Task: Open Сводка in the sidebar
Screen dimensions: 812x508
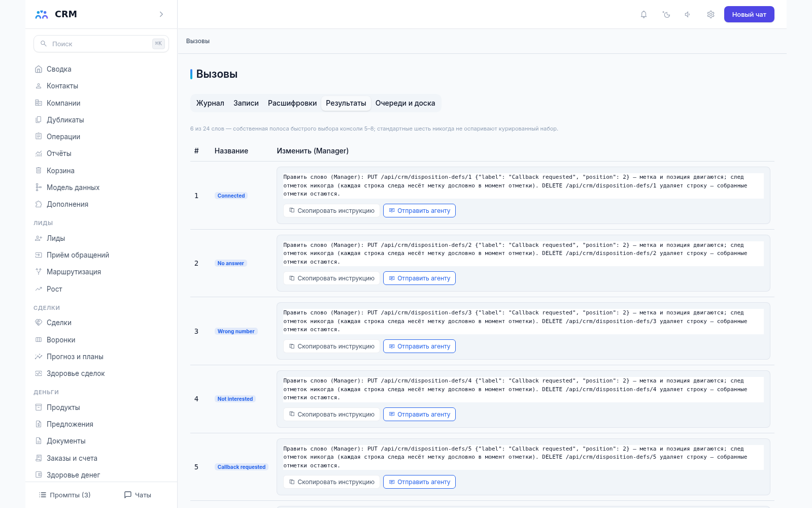Action: click(101, 69)
